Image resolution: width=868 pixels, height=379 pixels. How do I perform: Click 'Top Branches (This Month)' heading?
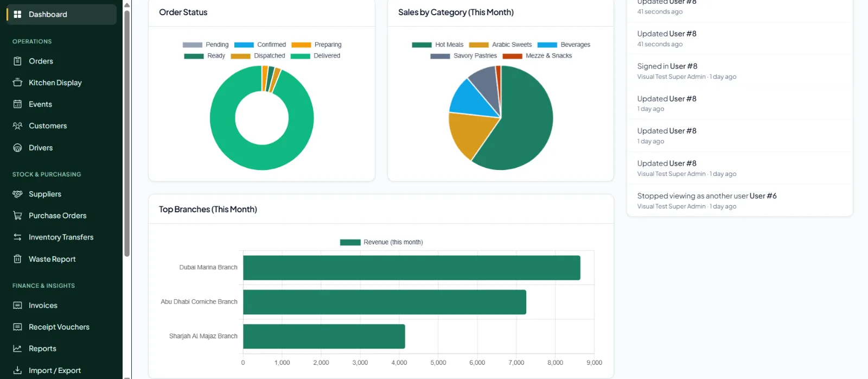point(208,210)
